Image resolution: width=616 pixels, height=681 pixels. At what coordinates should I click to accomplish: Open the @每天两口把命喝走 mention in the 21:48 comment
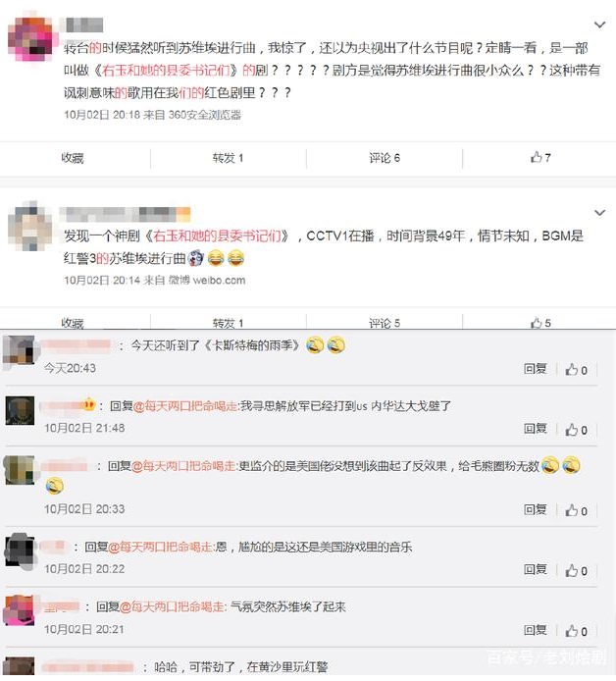185,406
